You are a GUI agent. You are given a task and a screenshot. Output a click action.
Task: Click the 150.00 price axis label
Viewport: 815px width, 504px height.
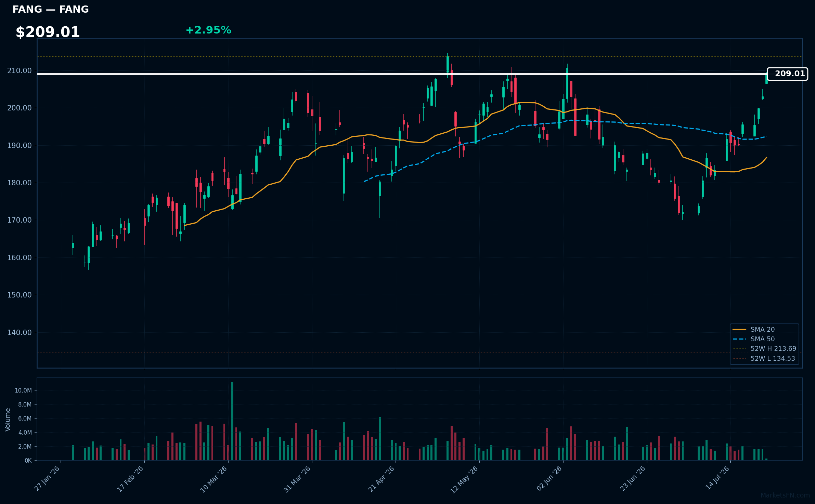click(x=19, y=295)
